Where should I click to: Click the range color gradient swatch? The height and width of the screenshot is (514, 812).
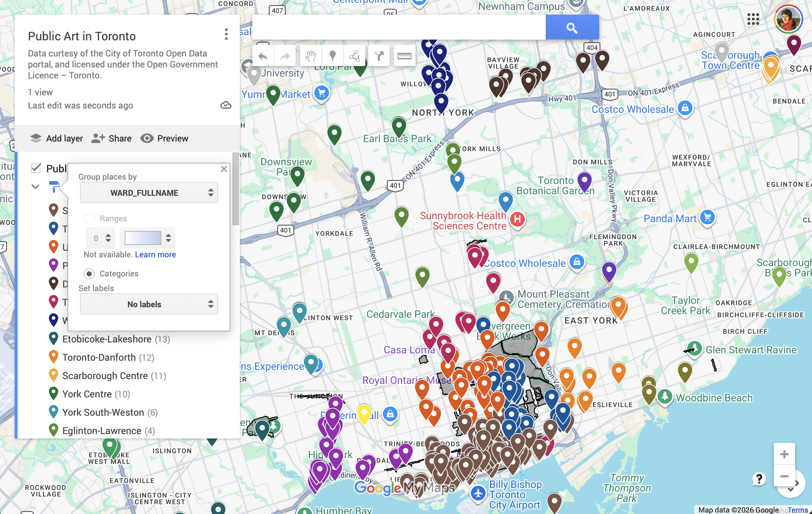click(x=143, y=238)
